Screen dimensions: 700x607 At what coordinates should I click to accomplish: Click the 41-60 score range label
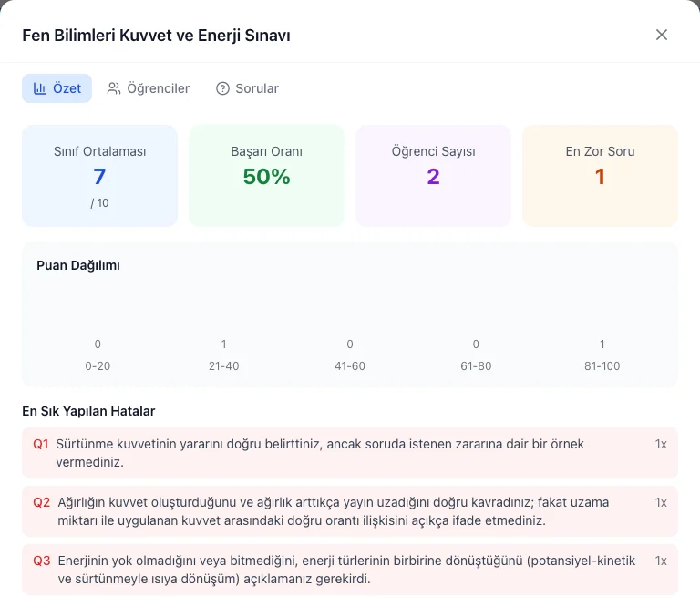click(x=350, y=366)
